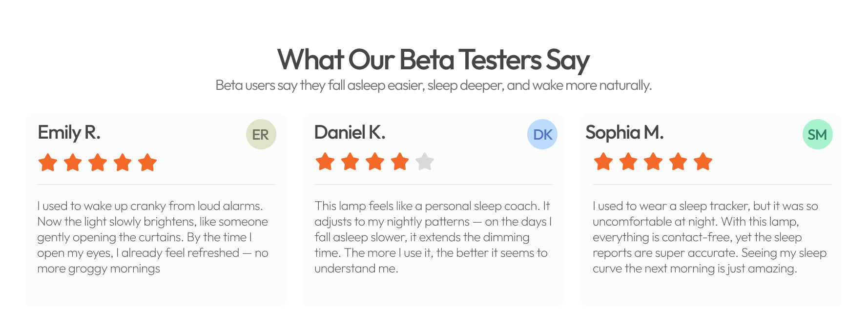Screen dimensions: 868x332
Task: Click the fifth star in Sophia M.'s rating
Action: [x=703, y=162]
